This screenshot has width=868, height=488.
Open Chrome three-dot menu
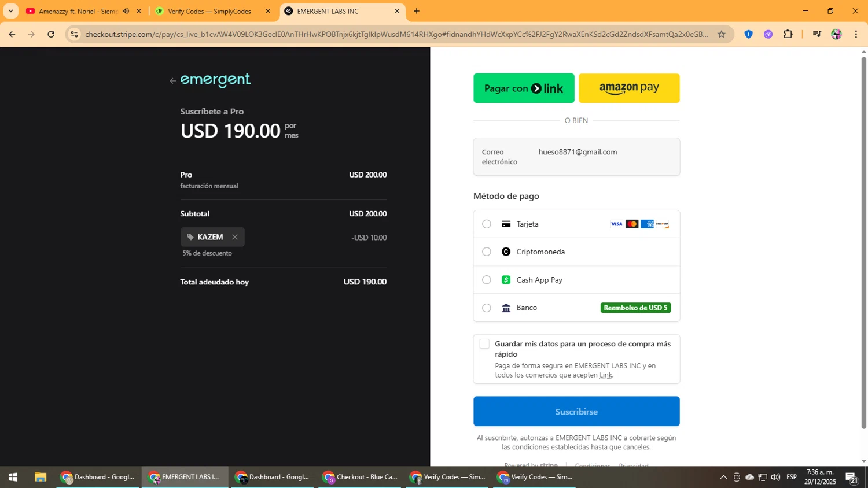(x=856, y=34)
